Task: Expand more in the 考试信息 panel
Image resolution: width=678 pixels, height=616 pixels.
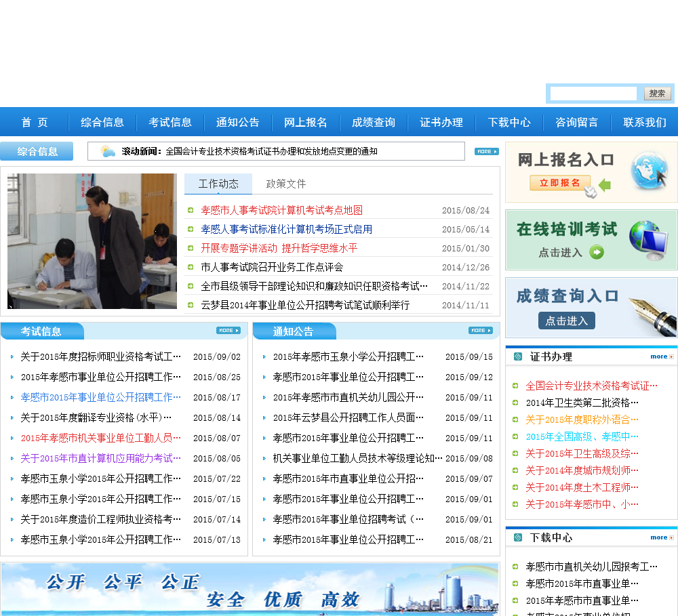Action: click(228, 331)
